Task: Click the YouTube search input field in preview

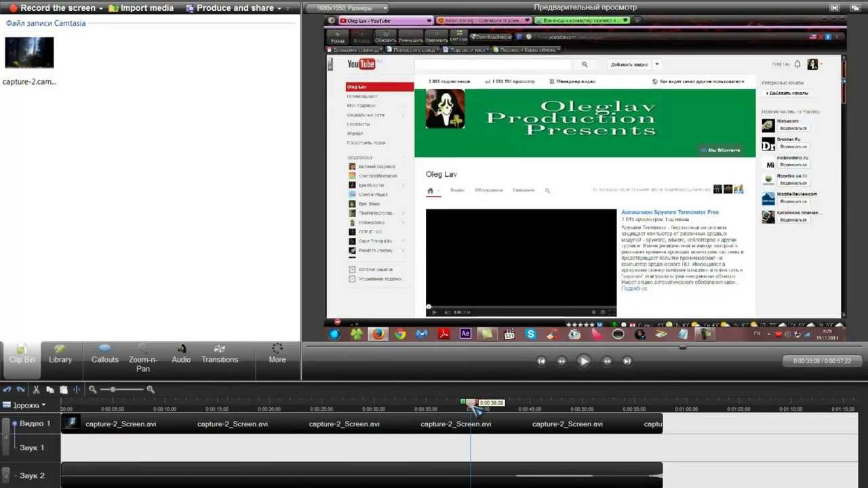Action: (x=493, y=64)
